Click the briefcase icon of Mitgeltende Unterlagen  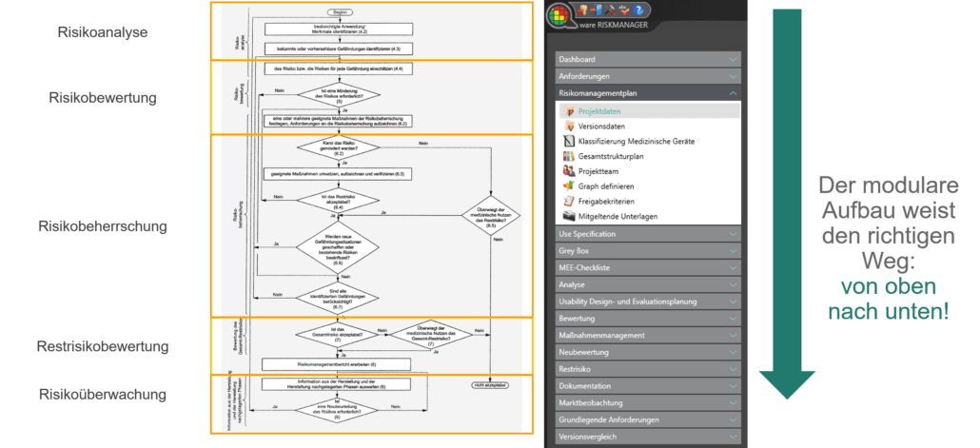(568, 216)
